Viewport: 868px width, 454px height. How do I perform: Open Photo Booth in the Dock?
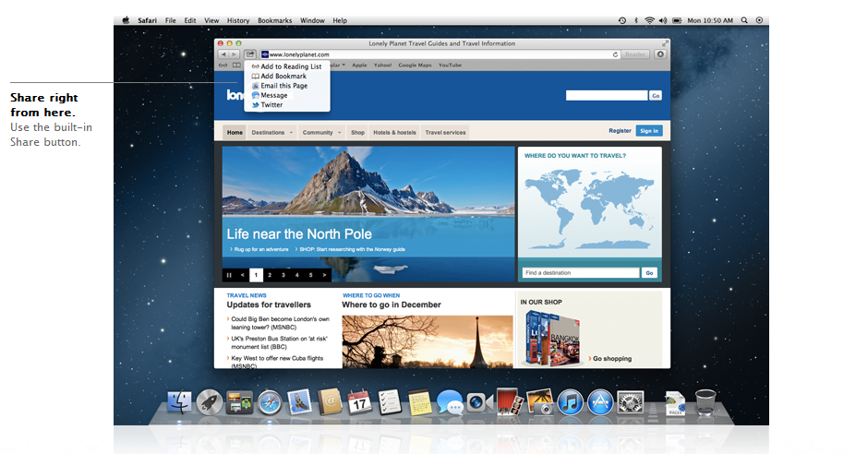tap(510, 401)
